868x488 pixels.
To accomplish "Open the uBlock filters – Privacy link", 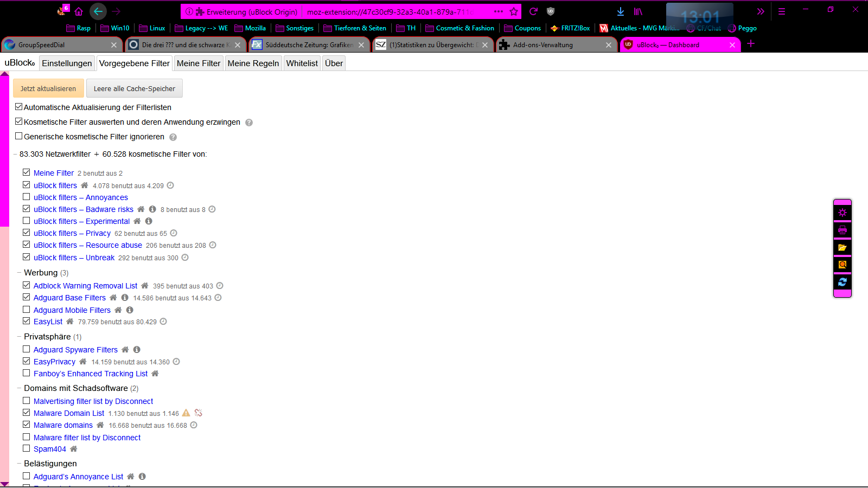I will (x=72, y=233).
